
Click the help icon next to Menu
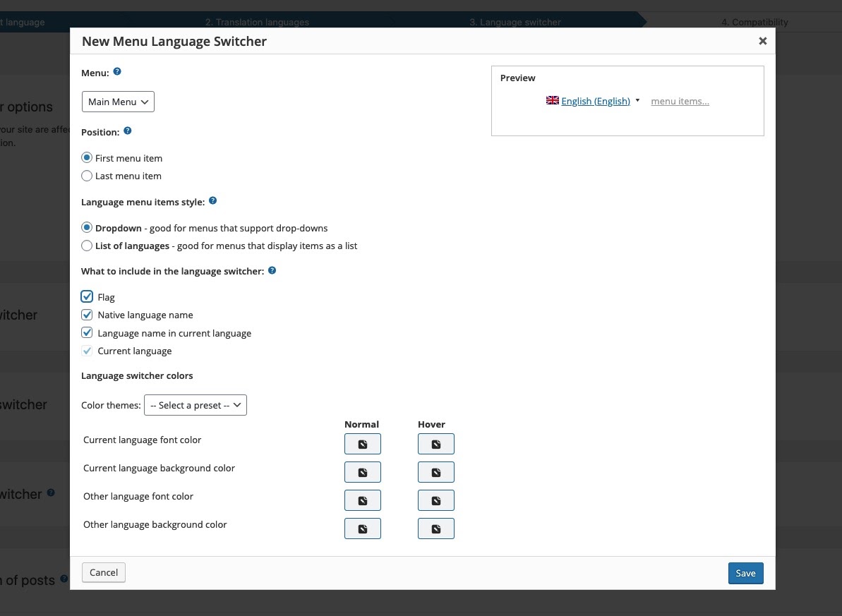pos(117,72)
